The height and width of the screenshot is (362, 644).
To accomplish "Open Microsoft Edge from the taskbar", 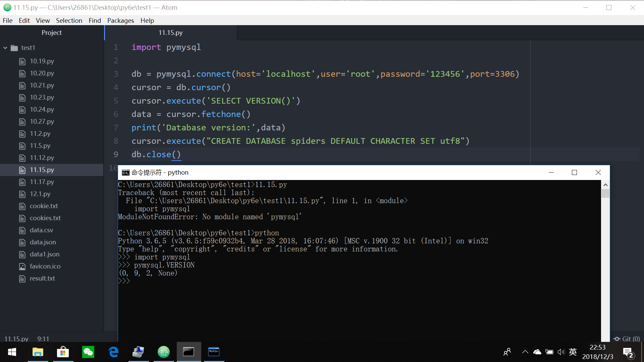I will (113, 352).
